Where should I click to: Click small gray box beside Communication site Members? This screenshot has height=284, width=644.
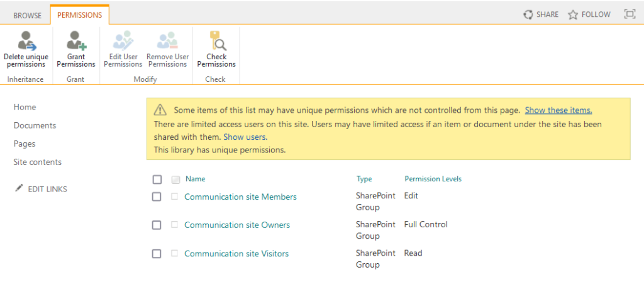pyautogui.click(x=175, y=196)
